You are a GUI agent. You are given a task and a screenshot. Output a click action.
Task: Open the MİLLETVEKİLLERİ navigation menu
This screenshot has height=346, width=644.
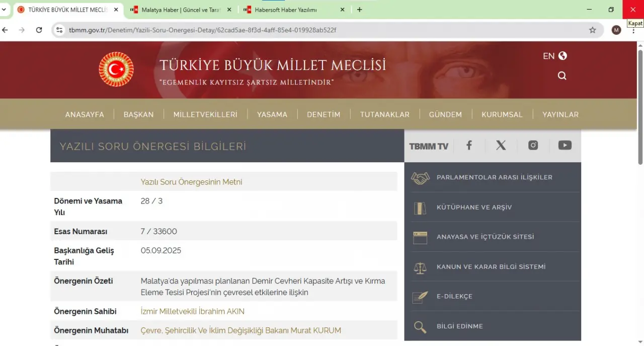tap(205, 114)
